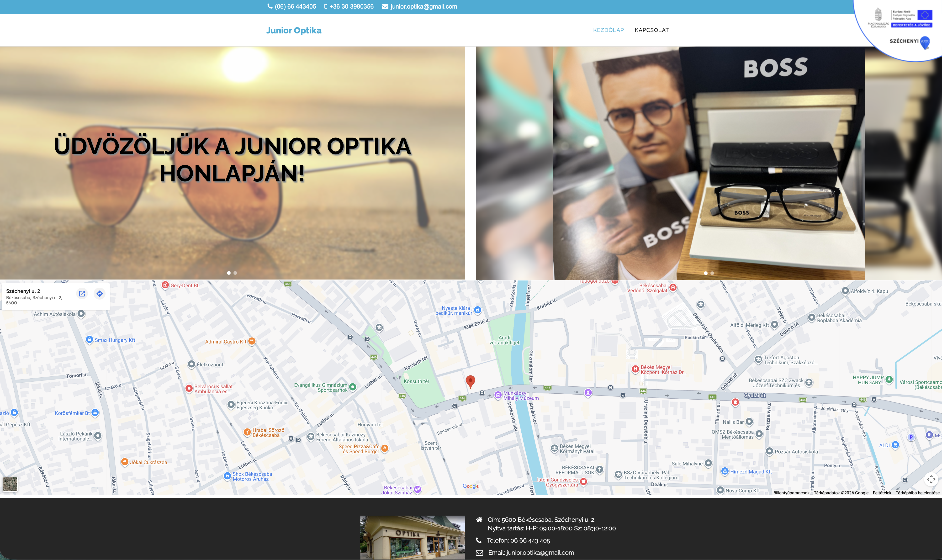Image resolution: width=942 pixels, height=560 pixels.
Task: Show first slide of the BOSS carousel
Action: [706, 273]
